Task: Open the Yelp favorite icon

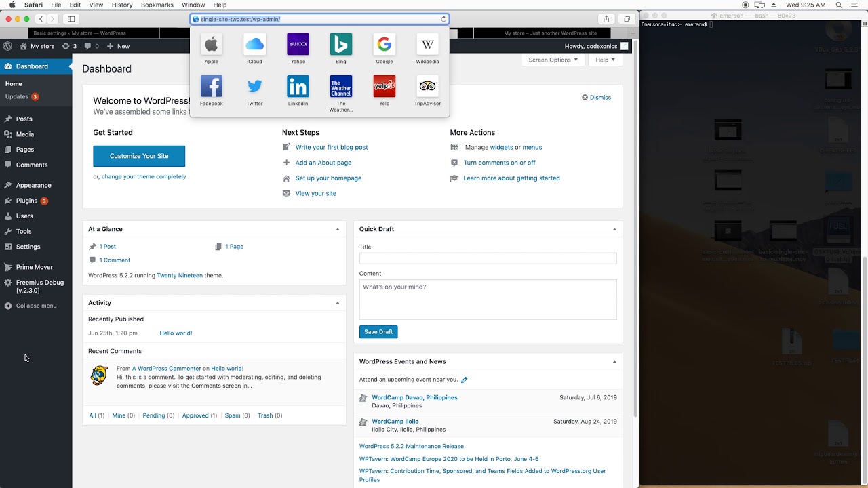Action: (384, 86)
